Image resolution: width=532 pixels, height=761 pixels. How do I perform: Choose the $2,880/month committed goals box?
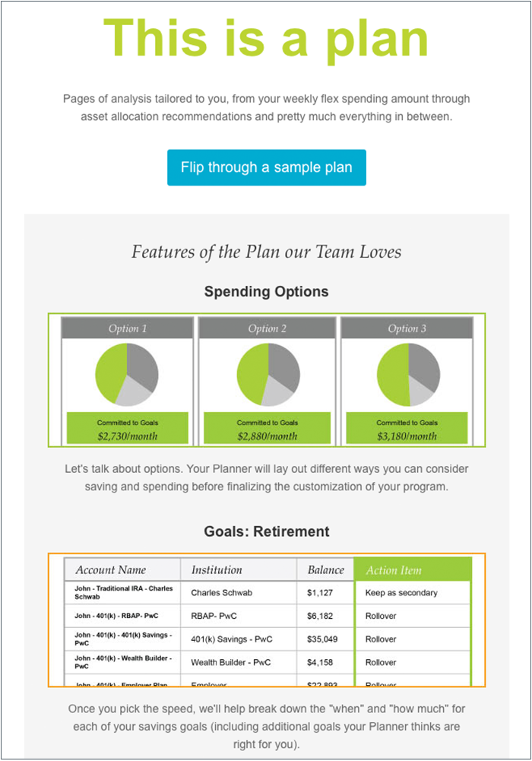268,428
